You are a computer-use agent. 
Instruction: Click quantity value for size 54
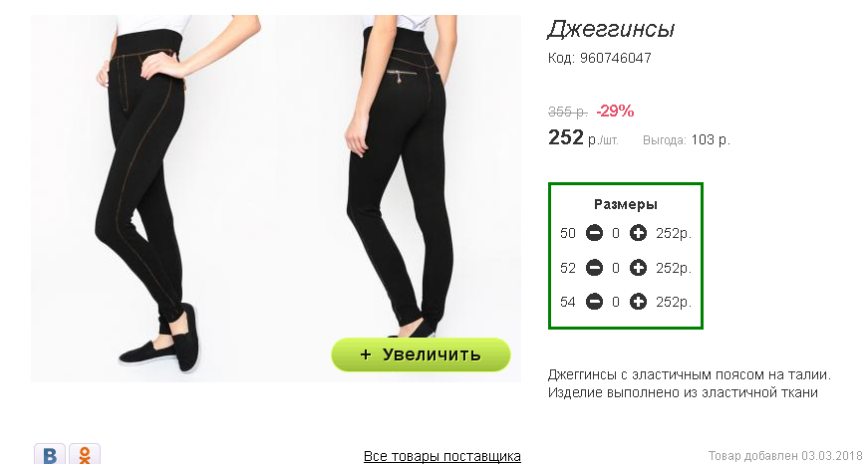(x=616, y=302)
